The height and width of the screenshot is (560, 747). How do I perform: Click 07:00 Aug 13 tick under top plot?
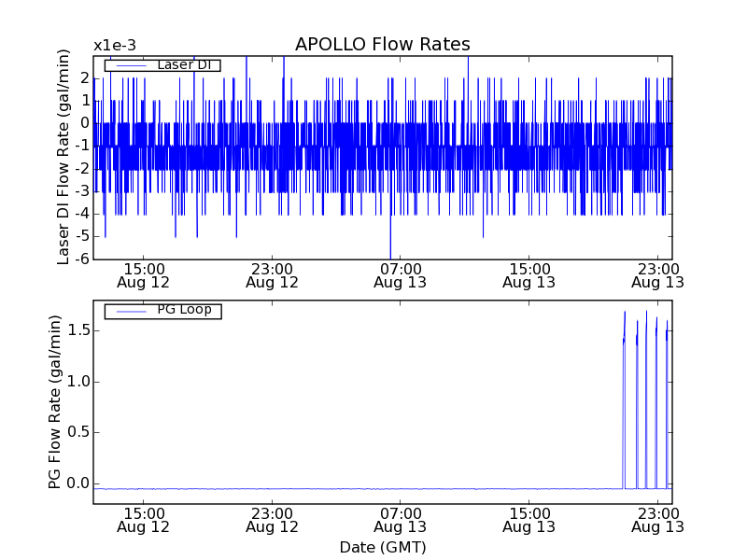tap(401, 274)
